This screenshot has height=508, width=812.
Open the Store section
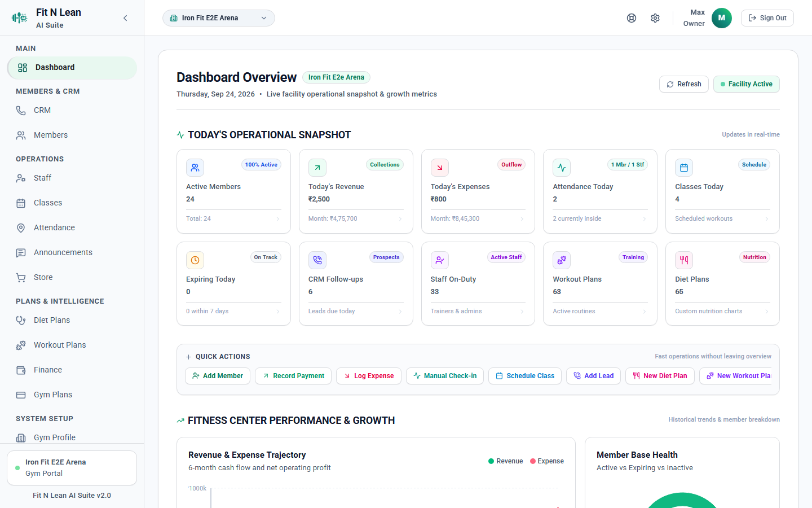click(72, 278)
